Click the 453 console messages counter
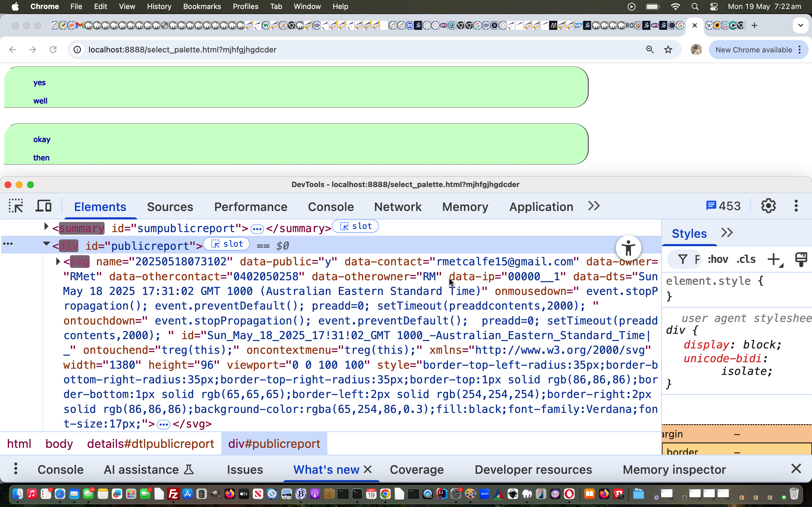This screenshot has width=812, height=507. (x=723, y=206)
